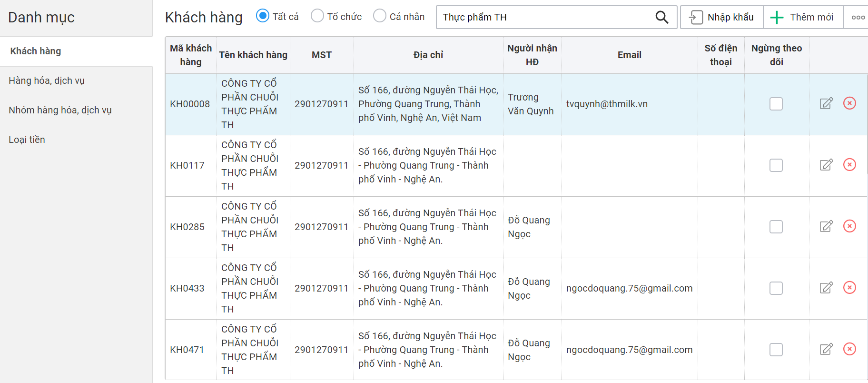The image size is (868, 383).
Task: Toggle Ngừng theo dõi checkbox for KH0433
Action: (776, 288)
